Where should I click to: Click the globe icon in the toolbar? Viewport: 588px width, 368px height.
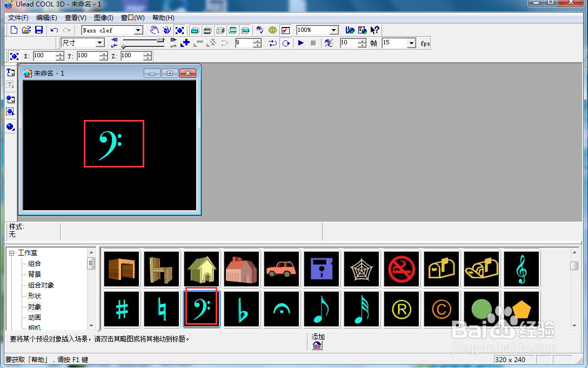pyautogui.click(x=272, y=30)
